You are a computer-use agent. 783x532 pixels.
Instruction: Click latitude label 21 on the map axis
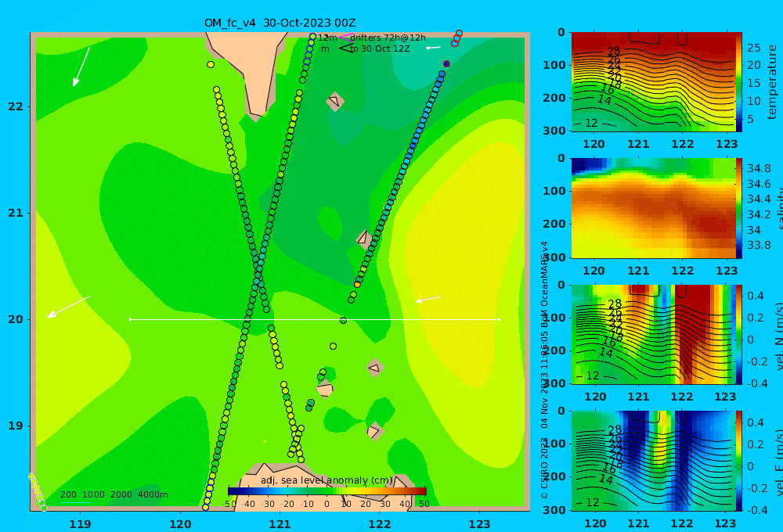16,213
